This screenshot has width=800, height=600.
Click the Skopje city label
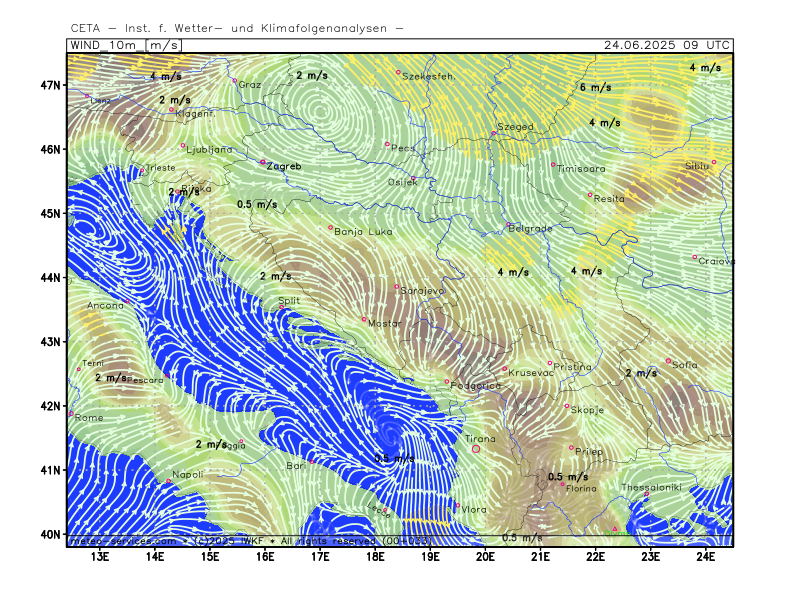pos(587,410)
